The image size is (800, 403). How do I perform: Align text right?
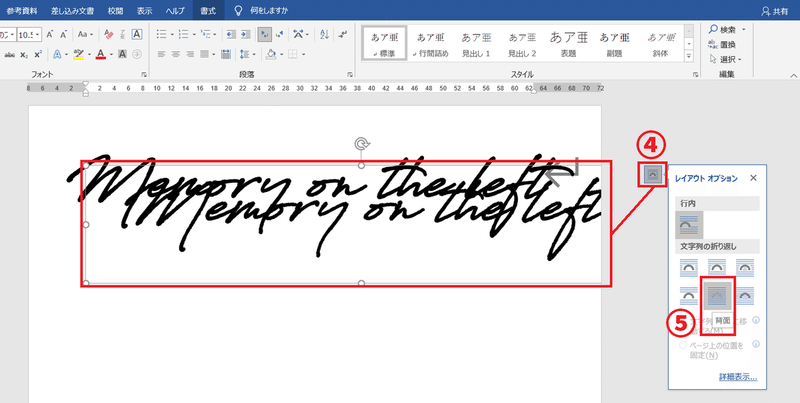[x=190, y=54]
